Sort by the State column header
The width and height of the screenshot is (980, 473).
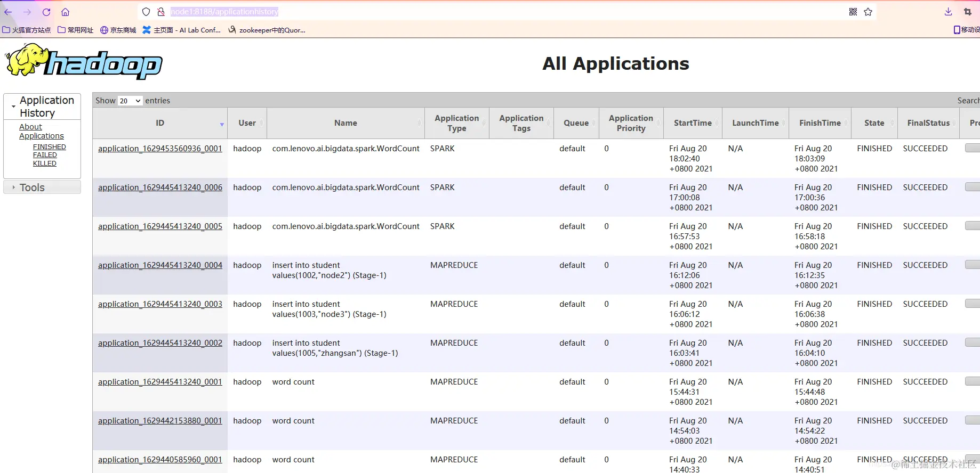(x=874, y=123)
